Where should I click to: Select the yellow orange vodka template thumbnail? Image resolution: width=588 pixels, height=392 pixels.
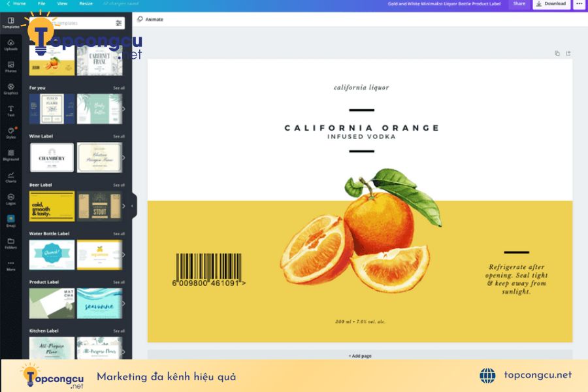(x=52, y=61)
